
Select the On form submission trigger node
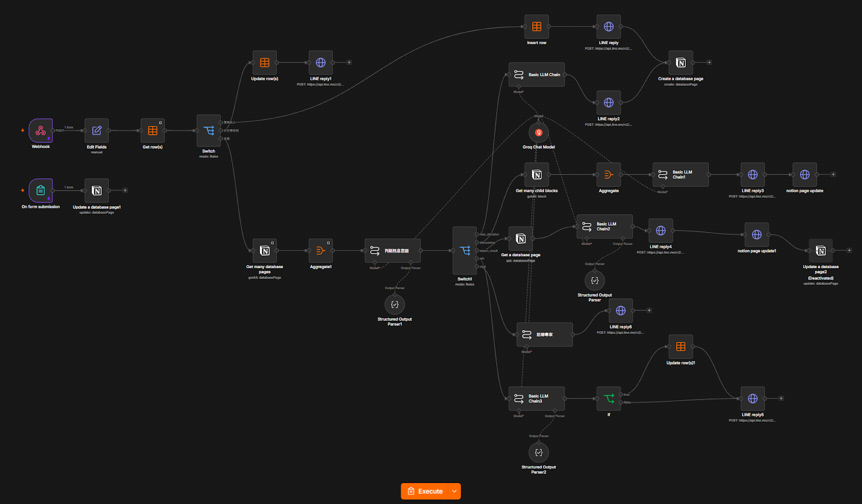pos(41,190)
